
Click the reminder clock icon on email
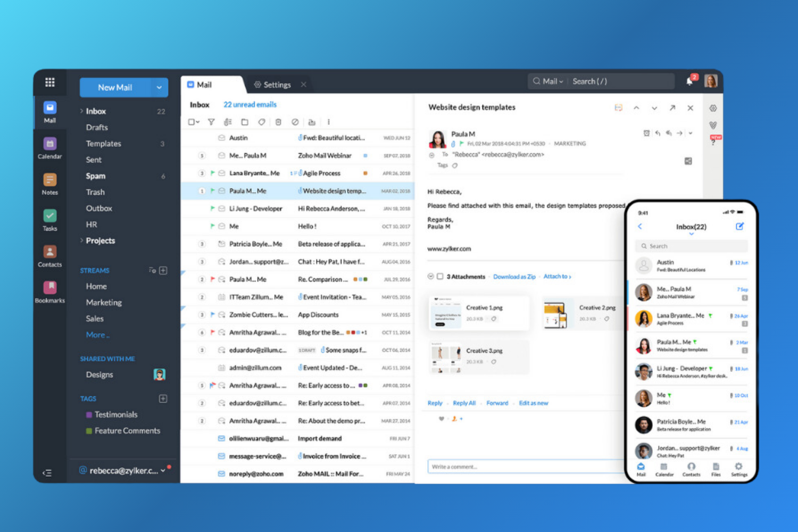pos(646,133)
